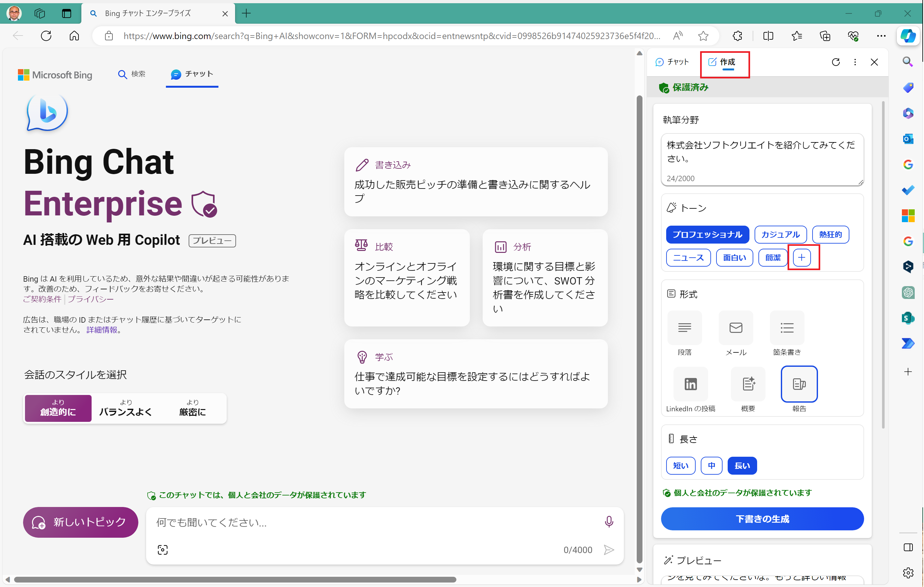
Task: Click the Edge profile avatar icon
Action: pos(14,13)
